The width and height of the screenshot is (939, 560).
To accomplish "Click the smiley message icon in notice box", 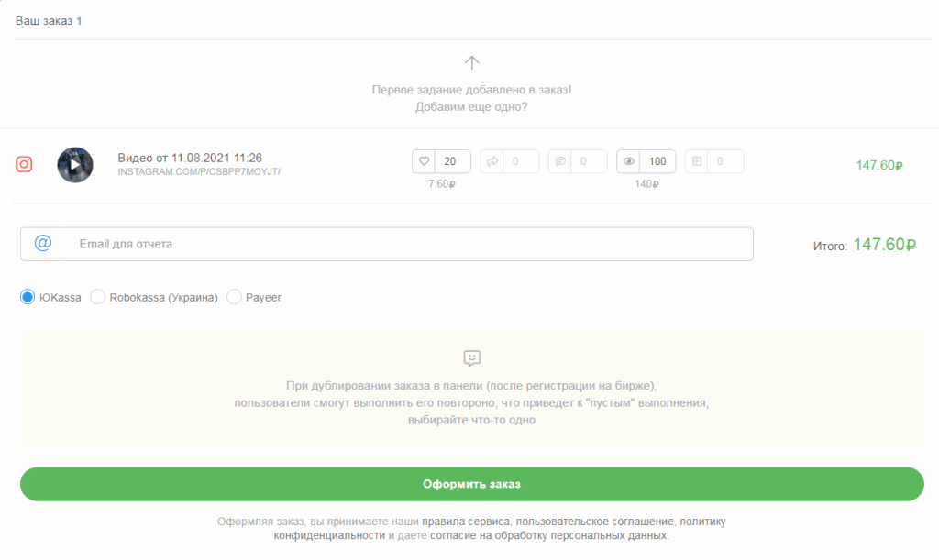I will click(x=471, y=357).
